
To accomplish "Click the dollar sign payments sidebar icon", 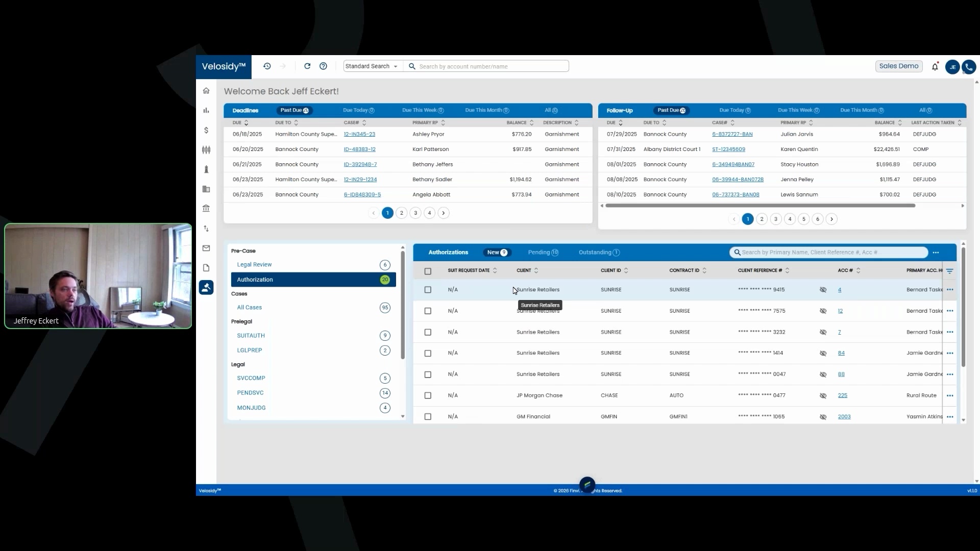I will click(x=206, y=131).
